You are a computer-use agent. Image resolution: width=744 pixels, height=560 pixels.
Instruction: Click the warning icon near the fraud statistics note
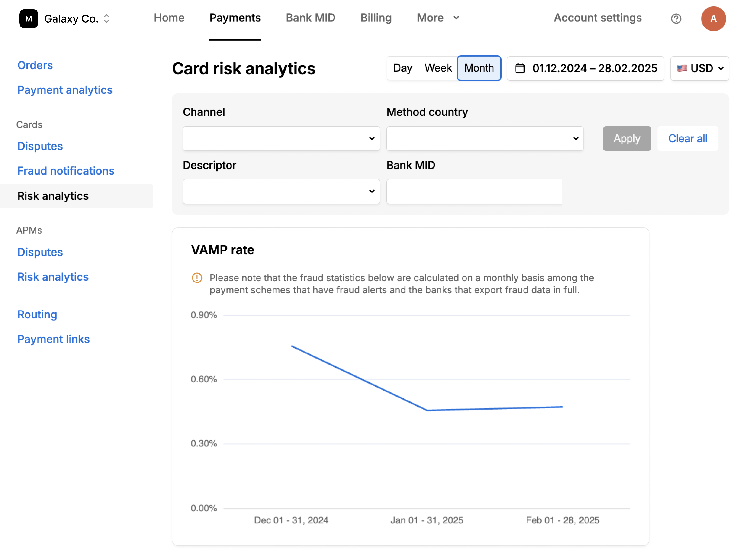tap(197, 278)
